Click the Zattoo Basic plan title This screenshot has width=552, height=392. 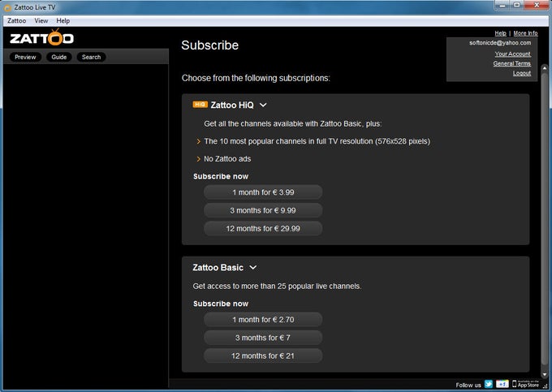(218, 268)
